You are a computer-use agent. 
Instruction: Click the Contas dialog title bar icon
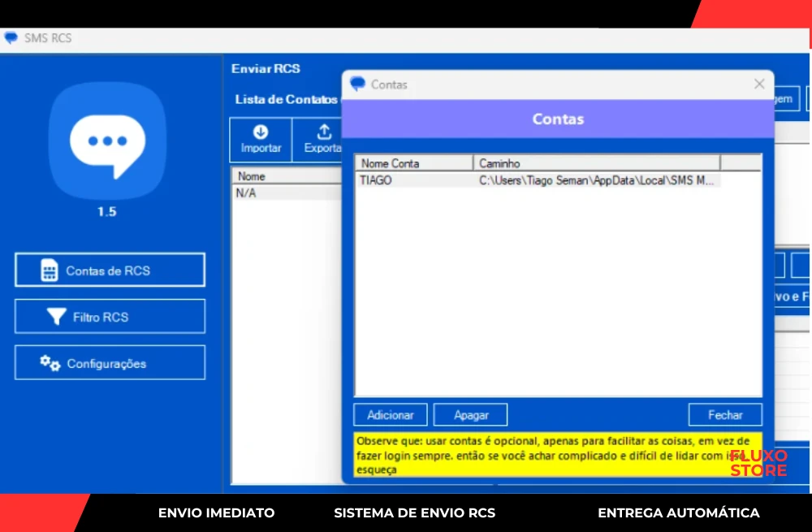click(x=357, y=84)
